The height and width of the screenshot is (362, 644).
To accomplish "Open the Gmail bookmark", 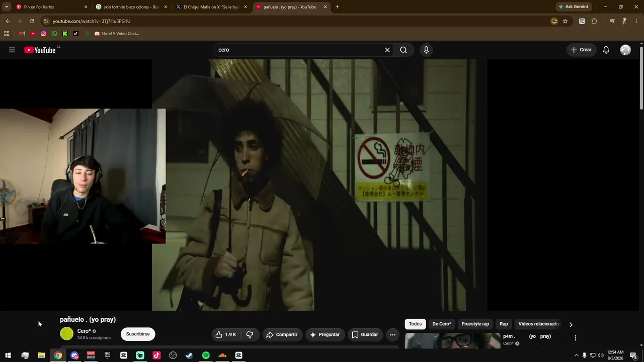I will pos(22,34).
